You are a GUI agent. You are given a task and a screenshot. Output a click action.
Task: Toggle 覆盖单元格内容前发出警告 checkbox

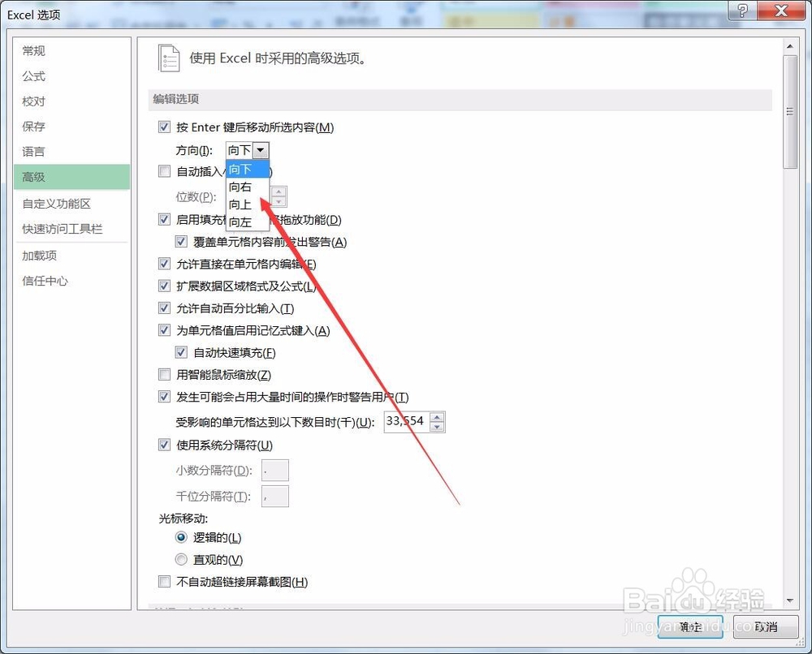181,242
